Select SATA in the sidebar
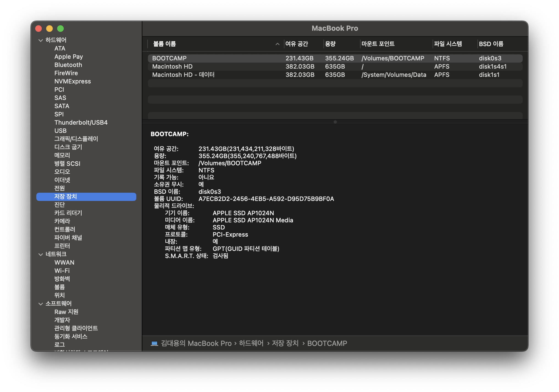559x392 pixels. pyautogui.click(x=62, y=106)
